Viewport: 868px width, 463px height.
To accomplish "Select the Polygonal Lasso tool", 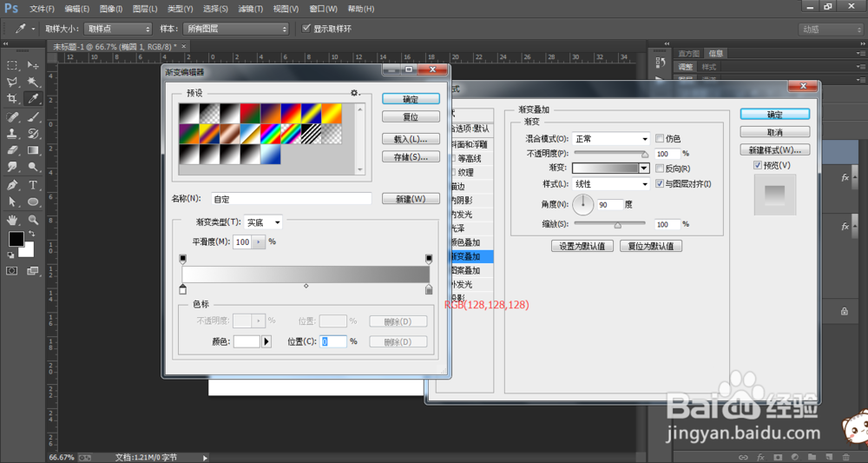I will (x=12, y=83).
